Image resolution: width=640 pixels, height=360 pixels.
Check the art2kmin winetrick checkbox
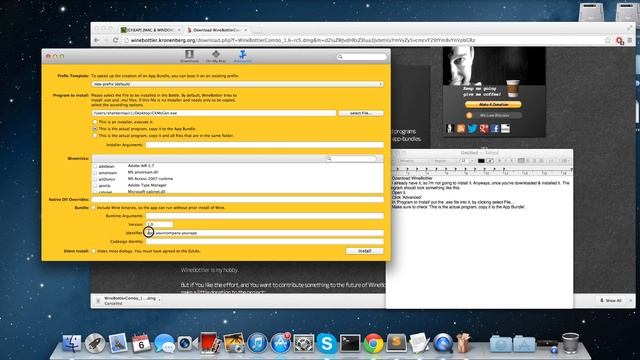pyautogui.click(x=95, y=179)
